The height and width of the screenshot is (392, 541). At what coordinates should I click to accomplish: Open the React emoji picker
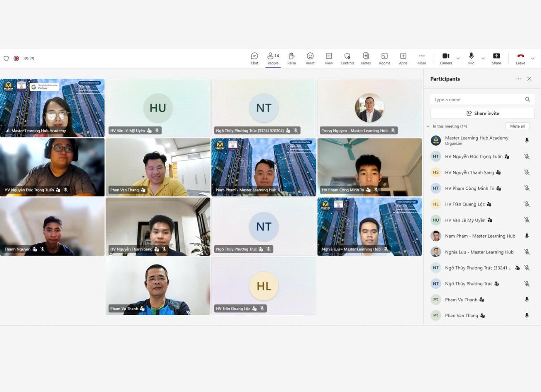(x=310, y=59)
